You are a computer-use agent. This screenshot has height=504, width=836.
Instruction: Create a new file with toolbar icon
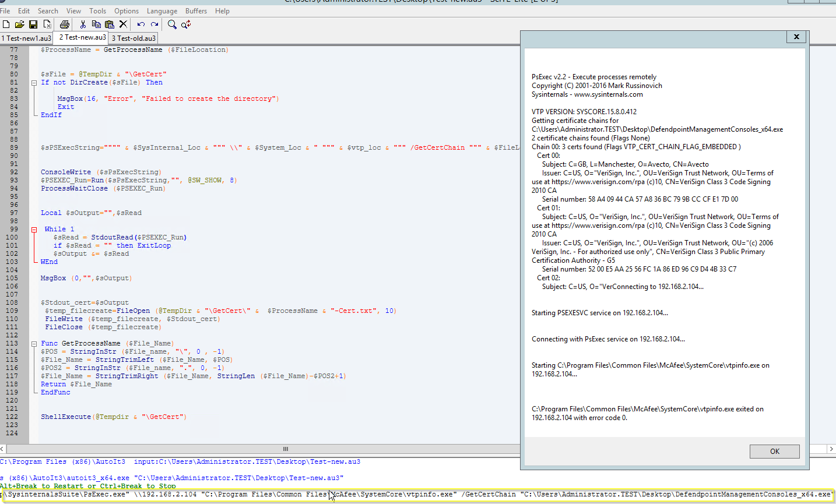tap(6, 24)
